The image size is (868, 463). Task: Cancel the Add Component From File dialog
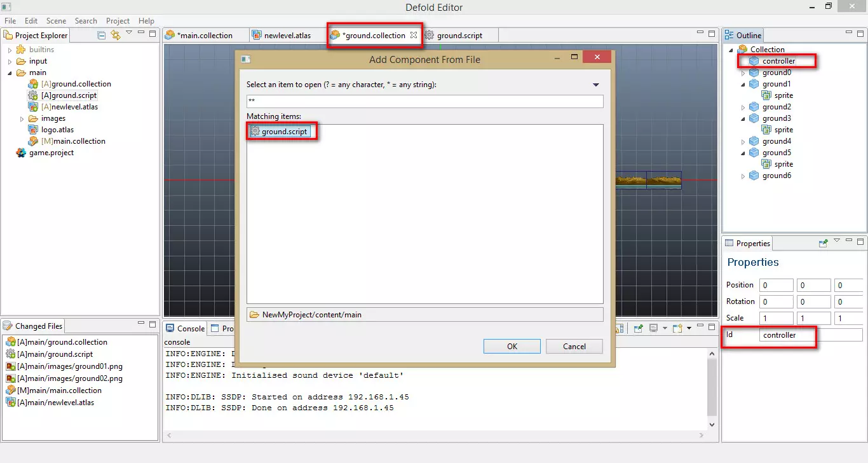[x=574, y=346]
